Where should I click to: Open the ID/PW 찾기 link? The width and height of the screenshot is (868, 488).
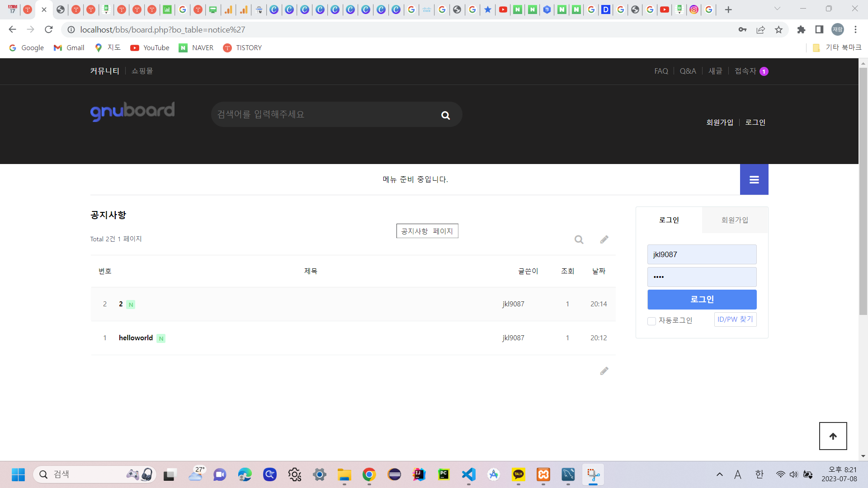[x=735, y=319]
